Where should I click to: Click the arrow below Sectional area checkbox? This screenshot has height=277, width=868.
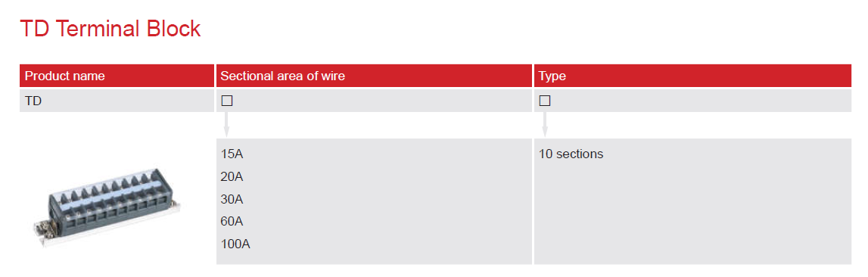click(x=226, y=125)
